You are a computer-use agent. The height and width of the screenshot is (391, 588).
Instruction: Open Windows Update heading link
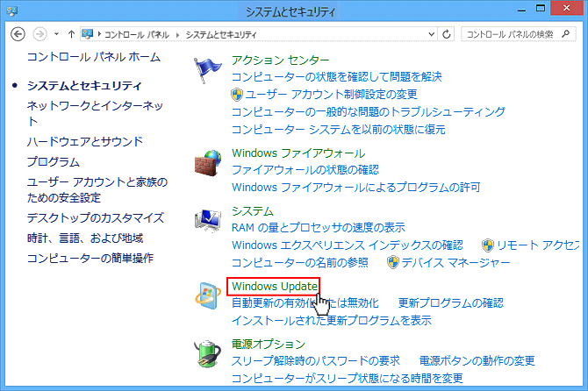coord(275,287)
